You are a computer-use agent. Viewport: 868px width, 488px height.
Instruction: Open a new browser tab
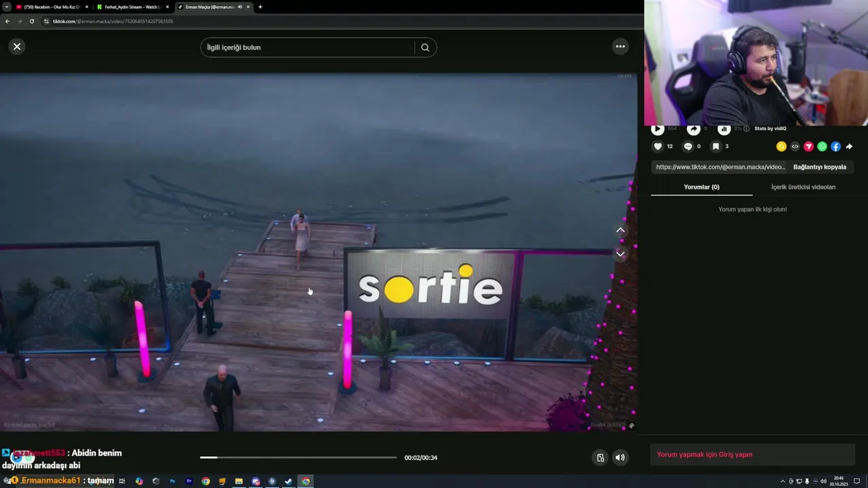[x=260, y=7]
